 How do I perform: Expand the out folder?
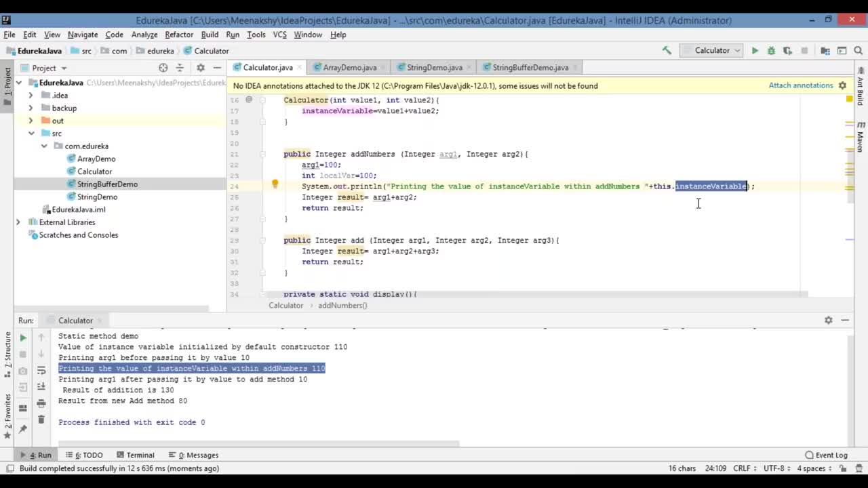click(31, 121)
